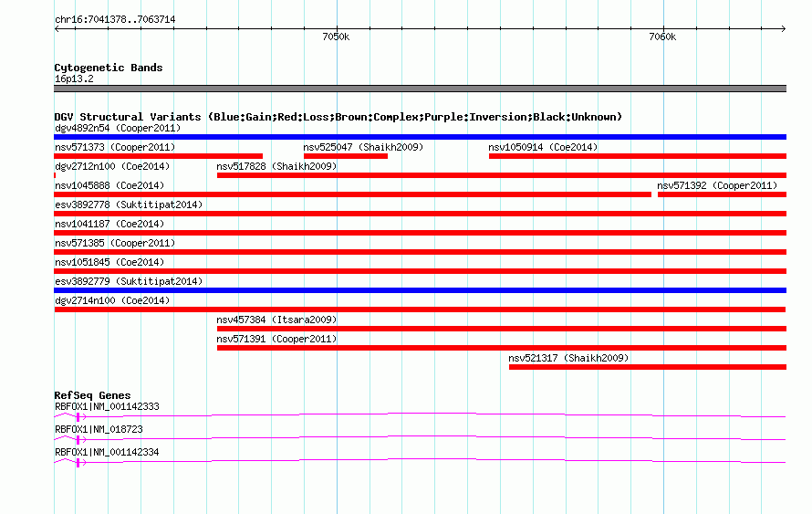
Task: Click the red bar under nsv1051845
Action: point(420,271)
